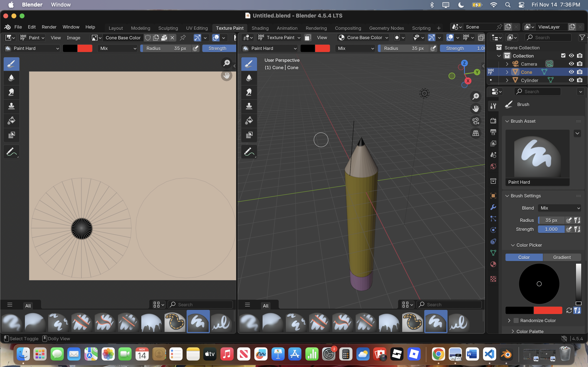This screenshot has width=588, height=367.
Task: Open the Material properties tab
Action: pyautogui.click(x=493, y=265)
